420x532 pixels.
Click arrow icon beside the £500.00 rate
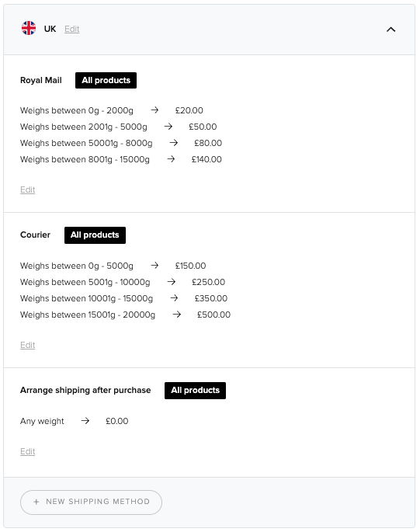point(176,315)
